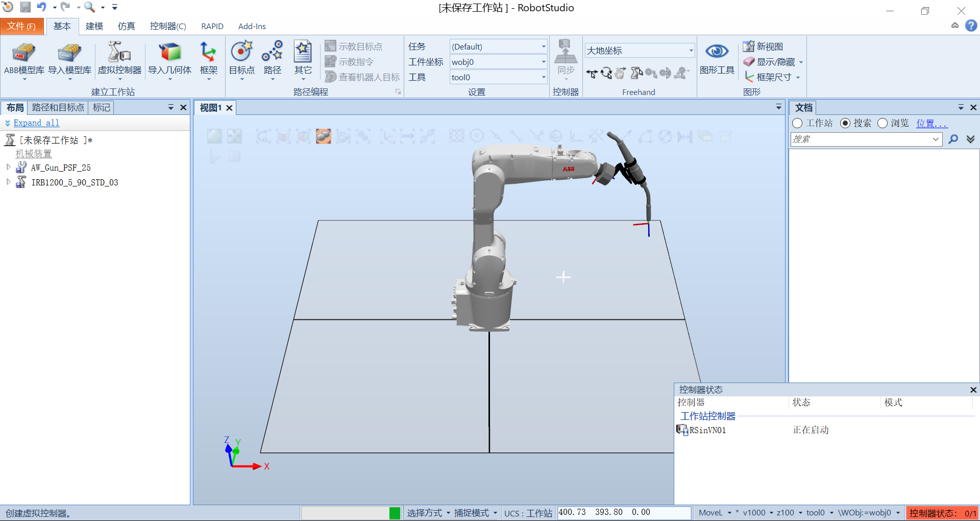Screen dimensions: 980x521
Task: Click the UCS coordinates field in status bar
Action: [x=624, y=512]
